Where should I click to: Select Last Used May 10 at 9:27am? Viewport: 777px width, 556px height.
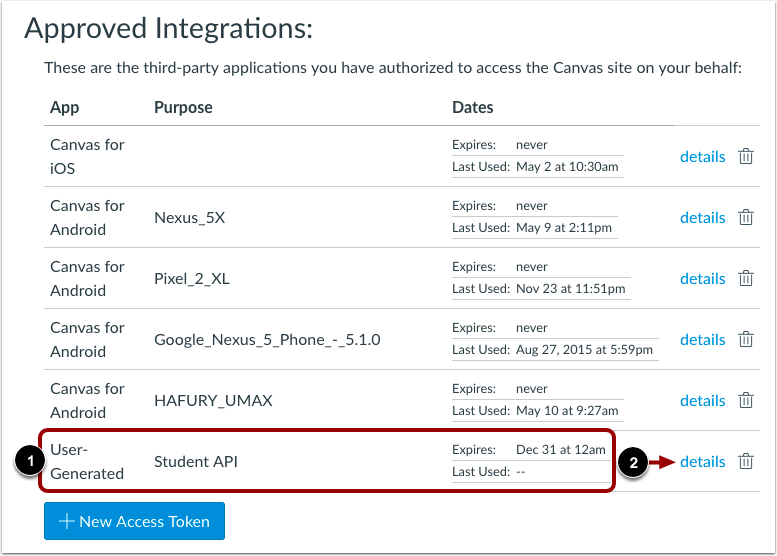pos(535,410)
